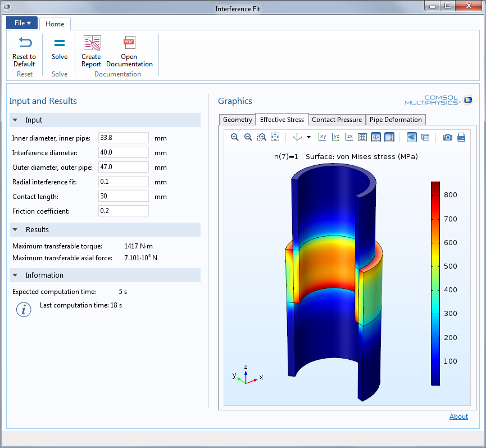Click the 1417 N·m torque result
486x448 pixels.
138,246
